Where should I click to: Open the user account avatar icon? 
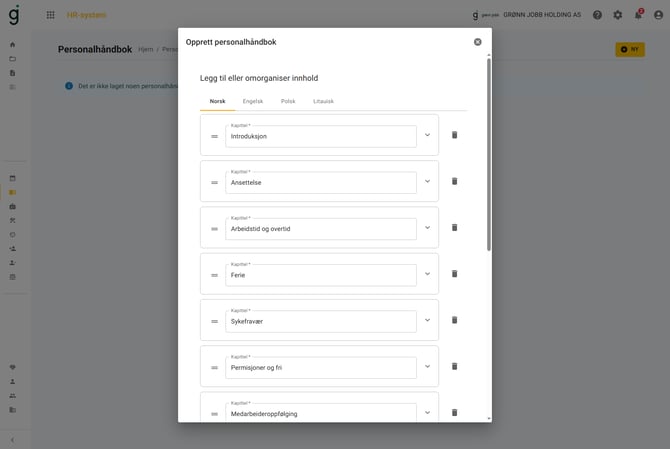658,15
